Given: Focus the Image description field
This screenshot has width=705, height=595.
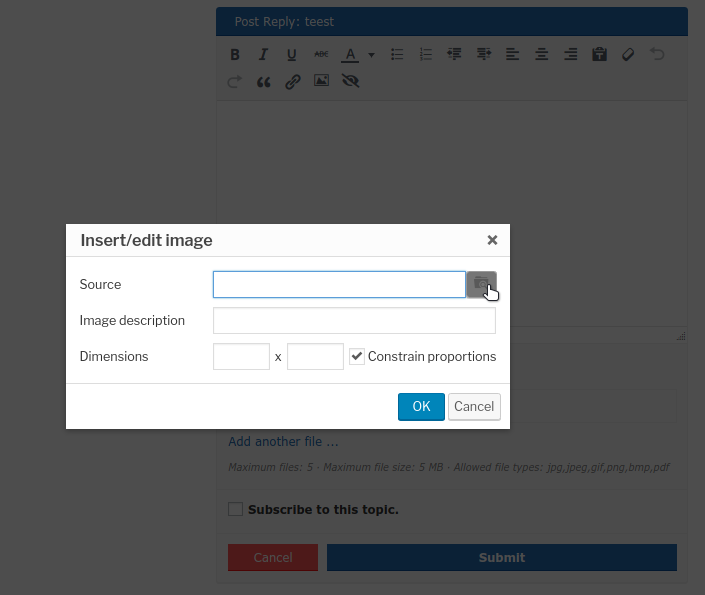Looking at the screenshot, I should pyautogui.click(x=354, y=320).
